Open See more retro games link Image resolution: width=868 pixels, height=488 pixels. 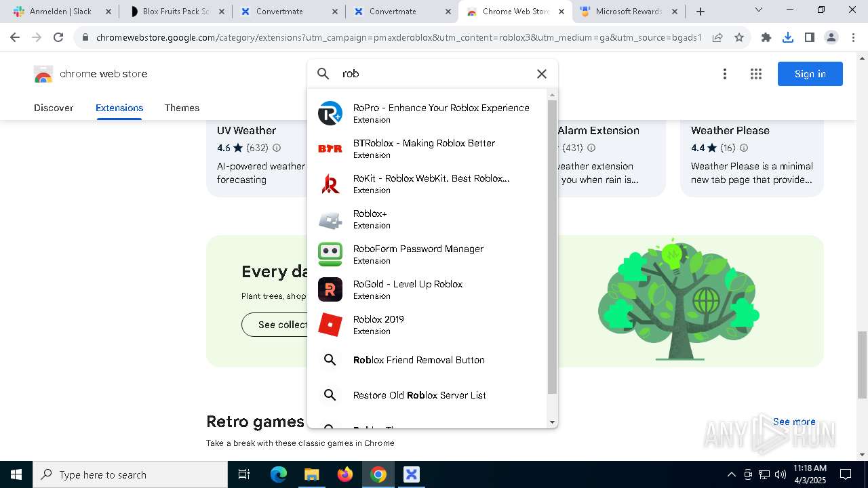pyautogui.click(x=794, y=422)
